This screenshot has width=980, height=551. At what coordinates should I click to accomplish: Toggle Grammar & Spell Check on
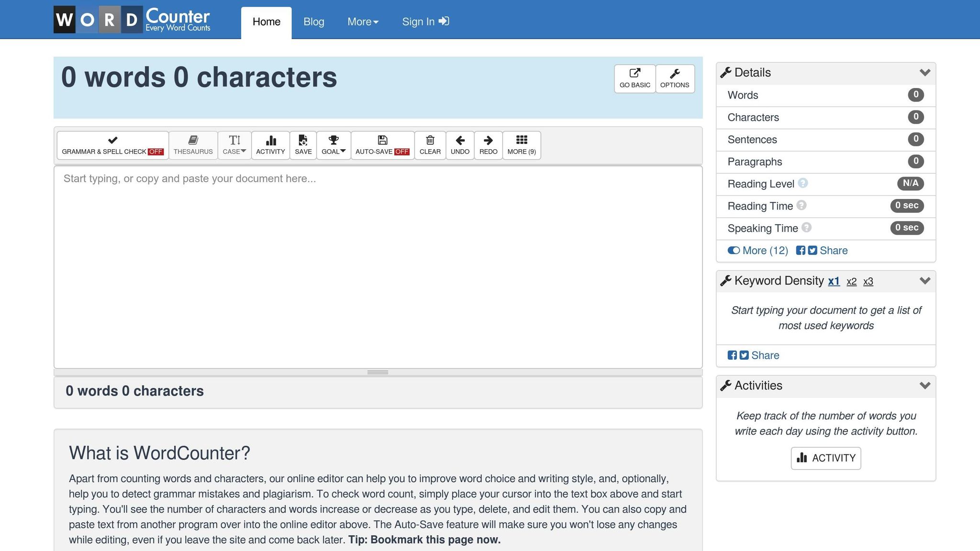(x=112, y=145)
